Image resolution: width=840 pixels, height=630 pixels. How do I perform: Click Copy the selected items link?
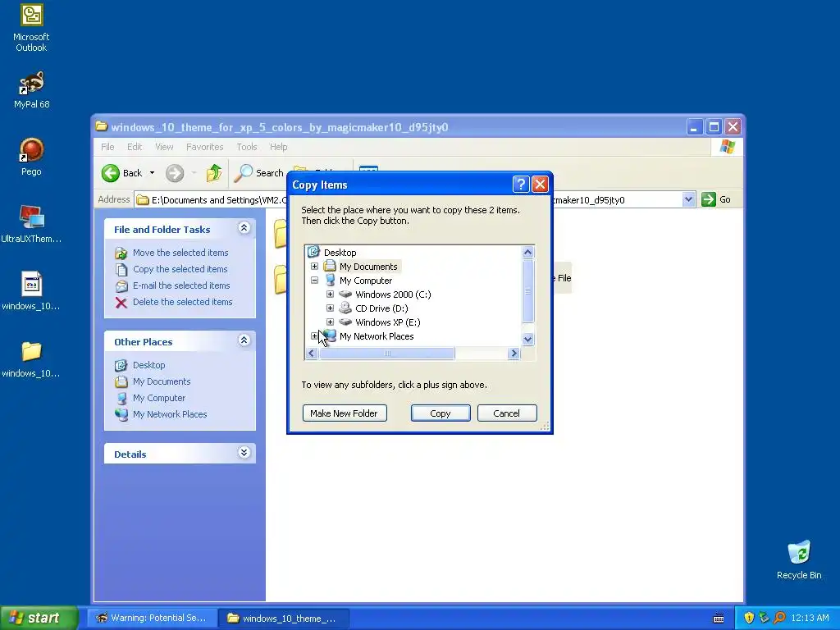click(x=180, y=269)
